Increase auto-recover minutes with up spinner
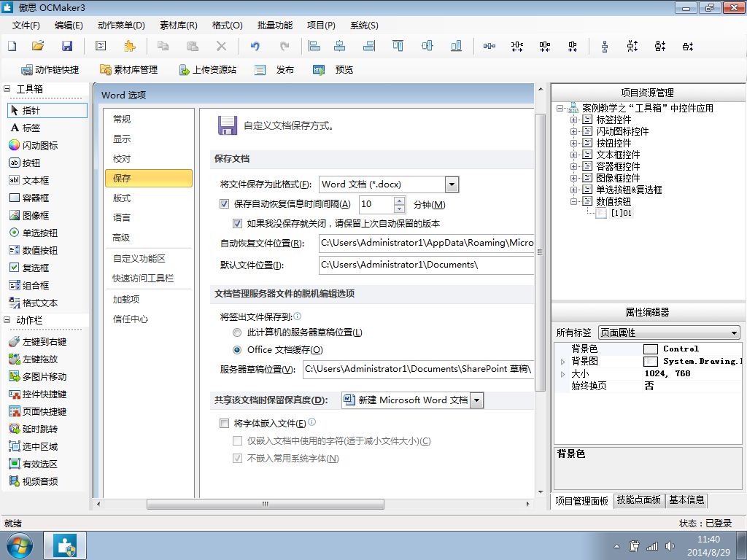Screen dimensions: 747x560 coord(399,201)
